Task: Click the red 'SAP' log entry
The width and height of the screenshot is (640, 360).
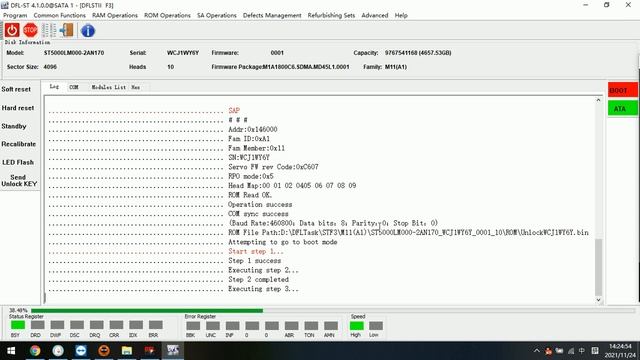Action: pyautogui.click(x=234, y=110)
